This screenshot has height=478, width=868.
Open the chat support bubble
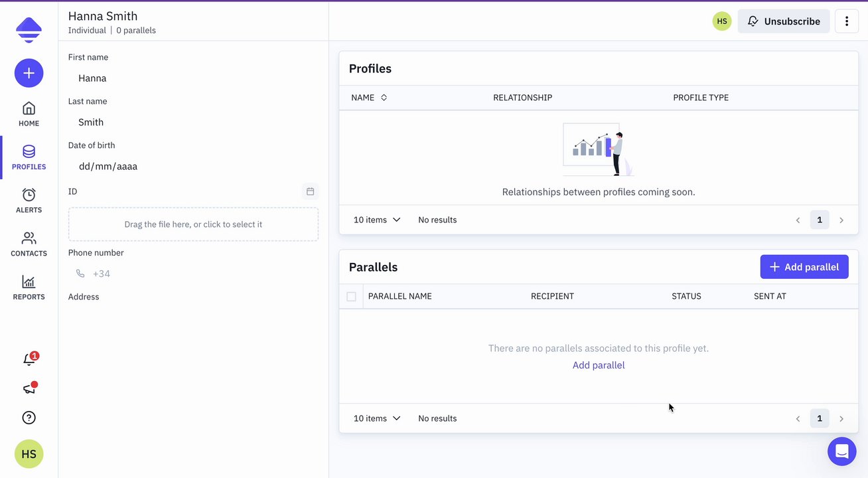841,451
